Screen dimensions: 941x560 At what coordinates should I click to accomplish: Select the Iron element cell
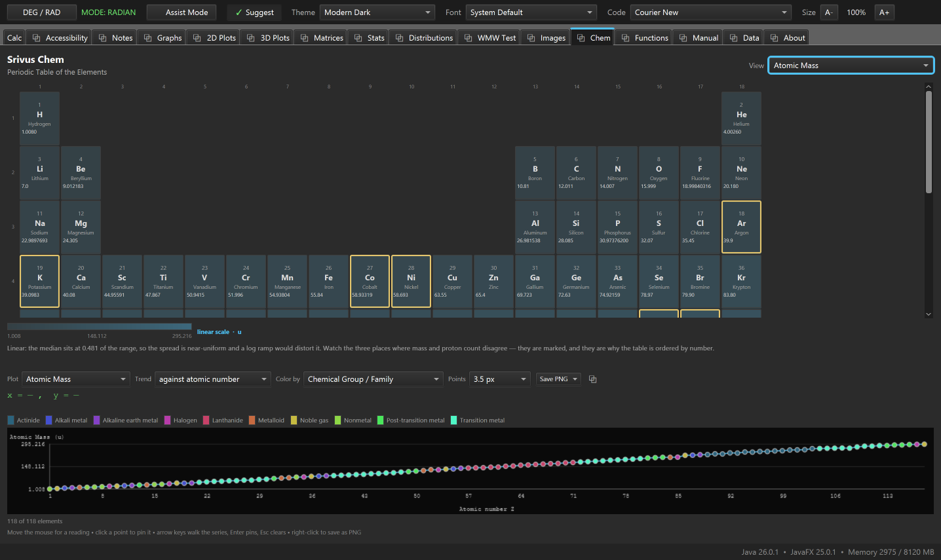pyautogui.click(x=328, y=281)
